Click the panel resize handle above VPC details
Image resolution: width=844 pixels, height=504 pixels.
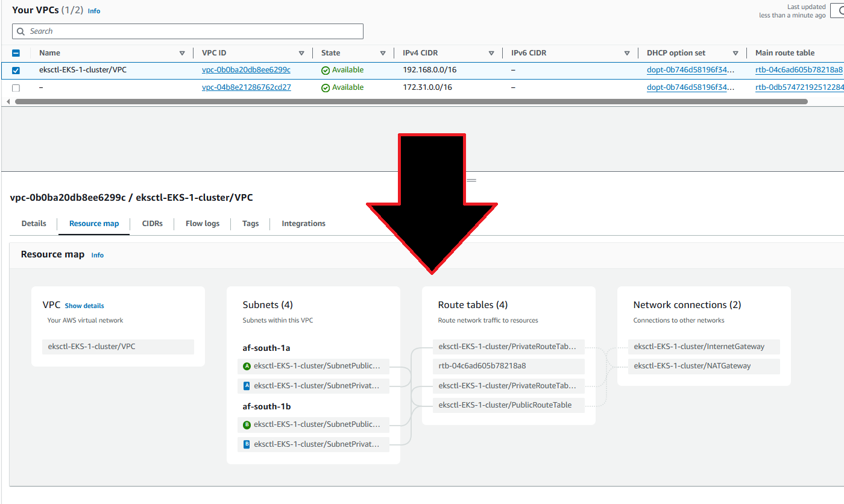coord(471,180)
